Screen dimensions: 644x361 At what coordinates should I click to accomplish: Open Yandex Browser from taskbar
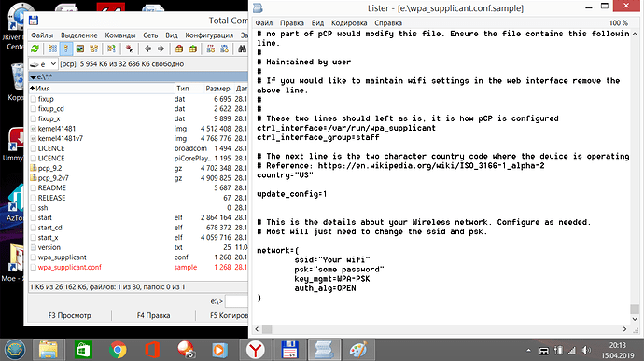tap(255, 350)
